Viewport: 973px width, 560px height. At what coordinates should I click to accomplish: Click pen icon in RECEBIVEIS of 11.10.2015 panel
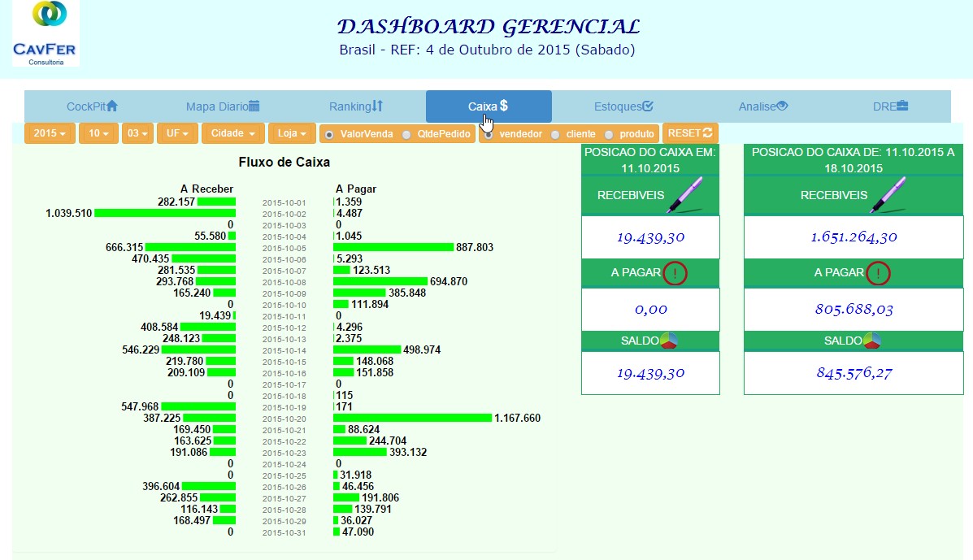pyautogui.click(x=684, y=195)
